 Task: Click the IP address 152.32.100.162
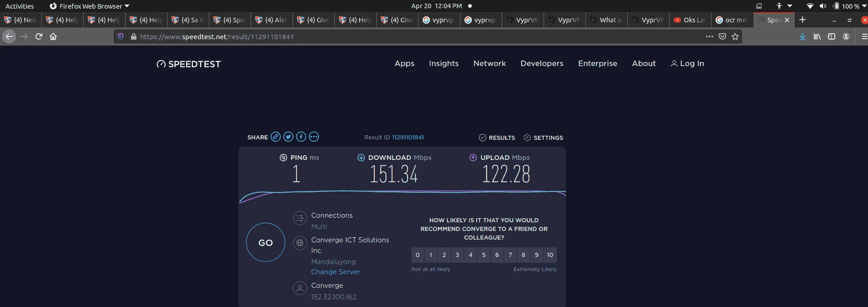[x=334, y=297]
